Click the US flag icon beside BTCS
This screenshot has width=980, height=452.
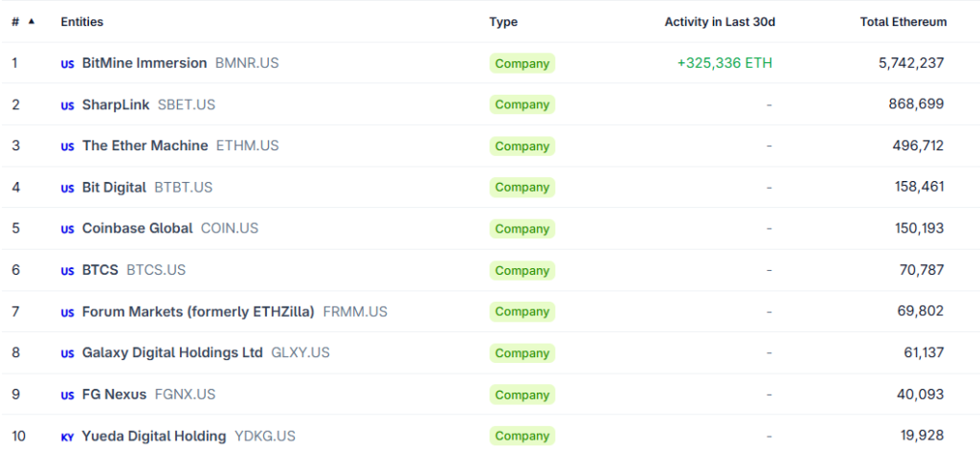68,271
